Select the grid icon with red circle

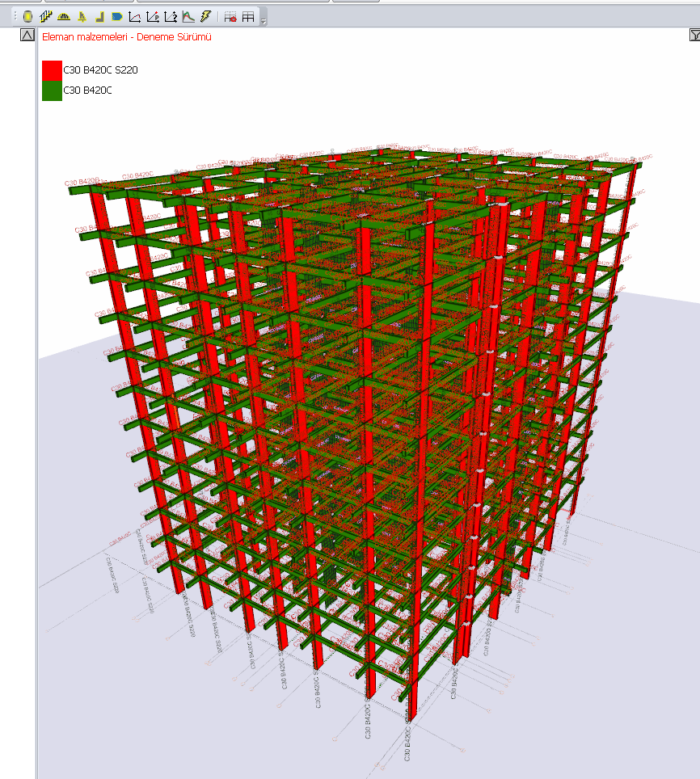click(230, 17)
